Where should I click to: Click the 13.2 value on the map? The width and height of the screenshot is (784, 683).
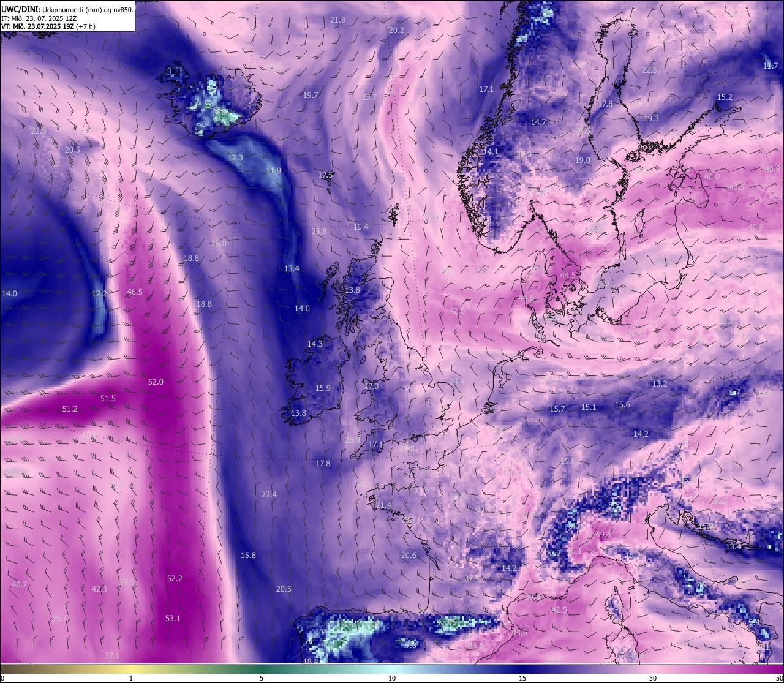[660, 383]
